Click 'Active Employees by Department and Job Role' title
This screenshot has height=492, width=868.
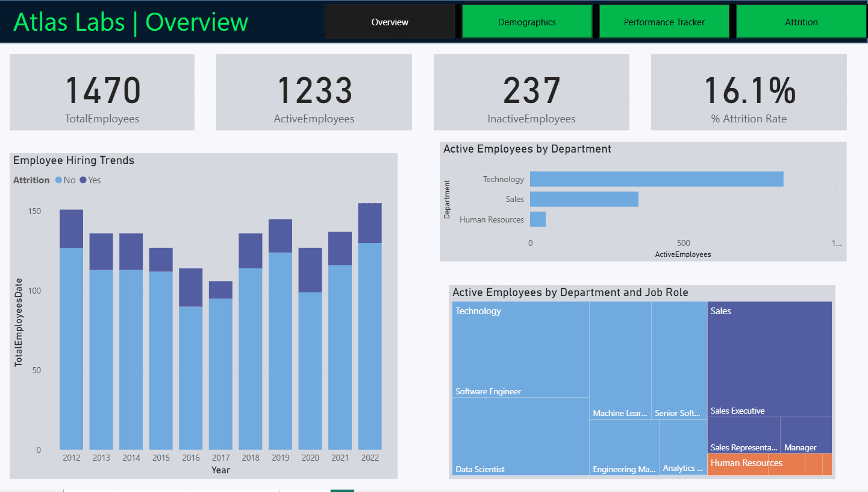570,292
